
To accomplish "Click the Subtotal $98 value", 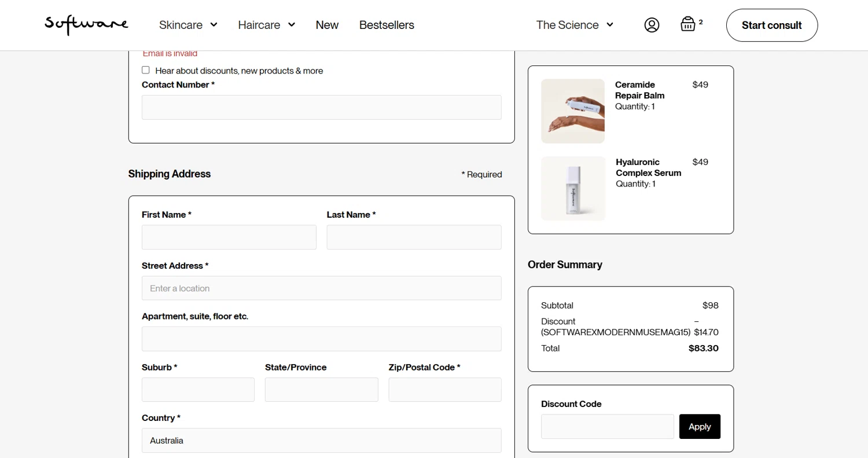I will pyautogui.click(x=711, y=305).
